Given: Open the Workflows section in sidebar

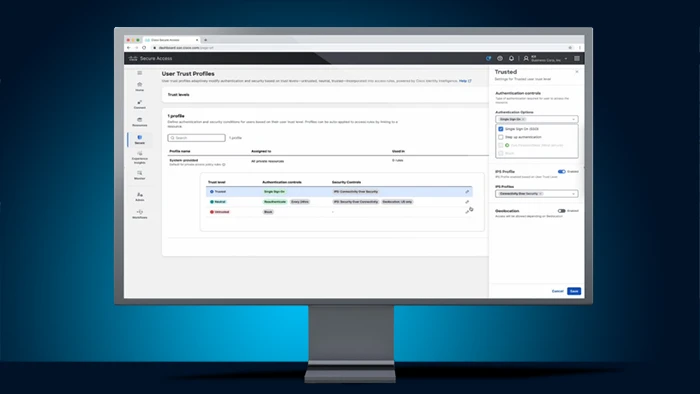Looking at the screenshot, I should [140, 214].
